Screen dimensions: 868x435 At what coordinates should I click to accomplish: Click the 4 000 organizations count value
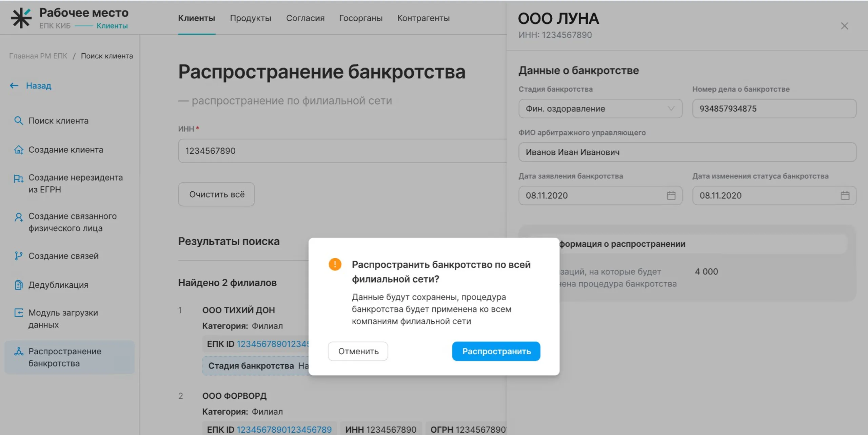[x=706, y=271]
